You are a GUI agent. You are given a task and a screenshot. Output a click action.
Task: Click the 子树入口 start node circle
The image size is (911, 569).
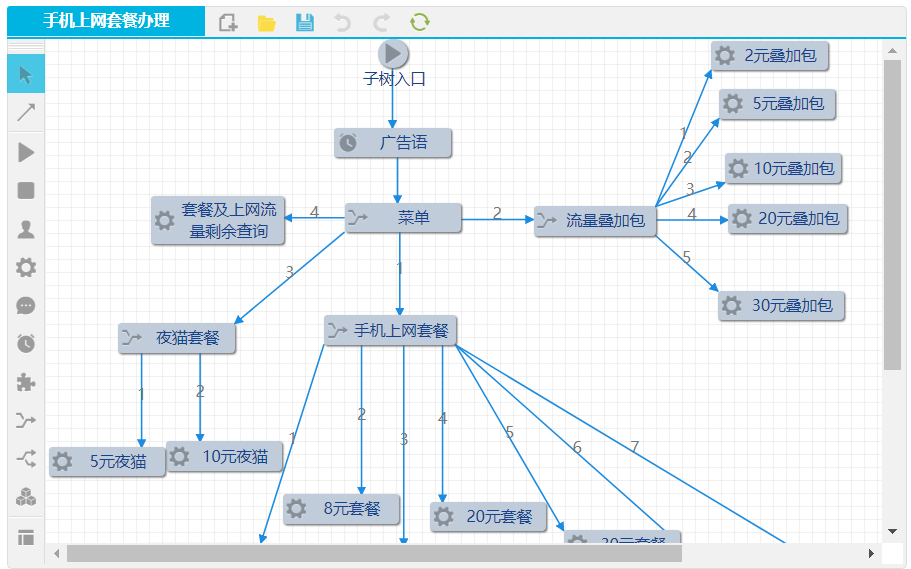point(393,54)
